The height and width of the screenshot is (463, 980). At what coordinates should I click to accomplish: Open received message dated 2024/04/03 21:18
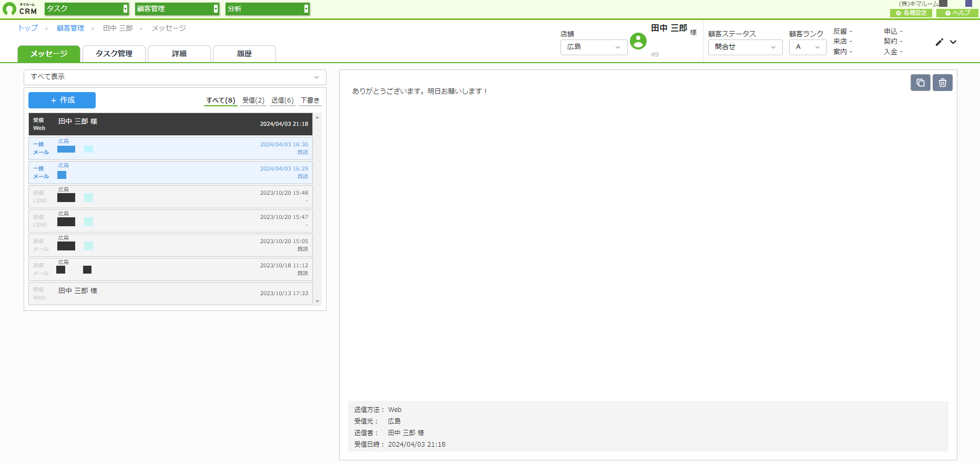click(170, 124)
